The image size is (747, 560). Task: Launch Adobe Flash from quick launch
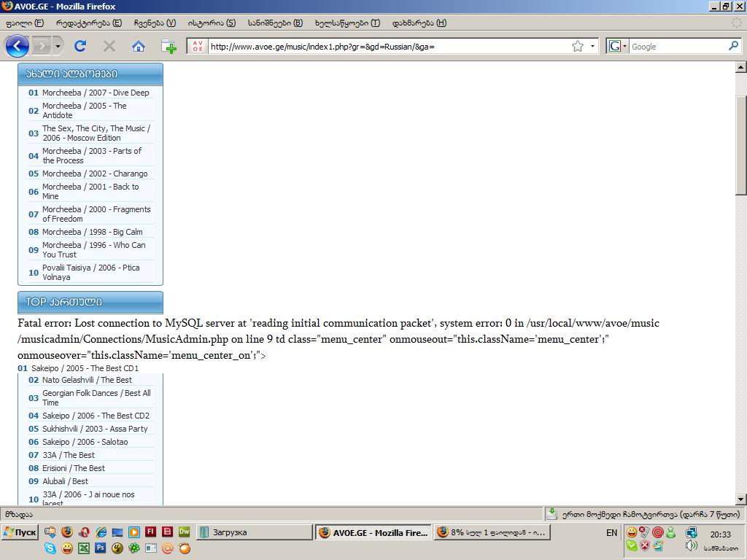pyautogui.click(x=150, y=532)
